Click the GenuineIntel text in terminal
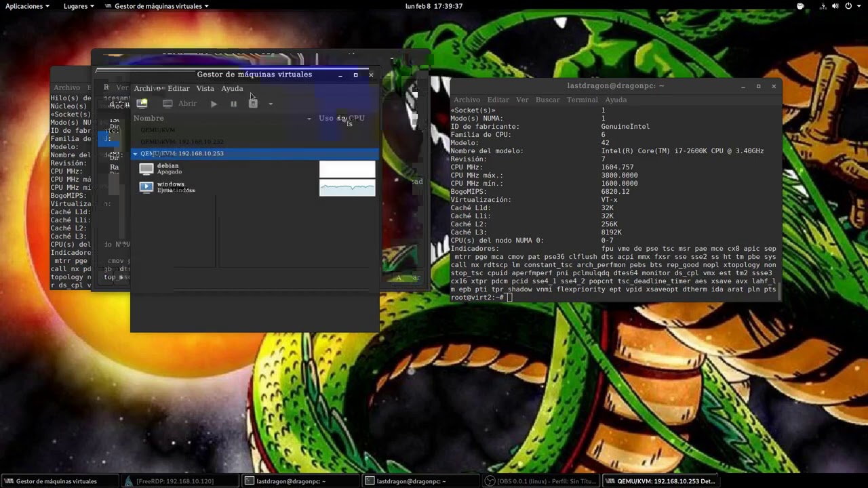 pyautogui.click(x=625, y=127)
